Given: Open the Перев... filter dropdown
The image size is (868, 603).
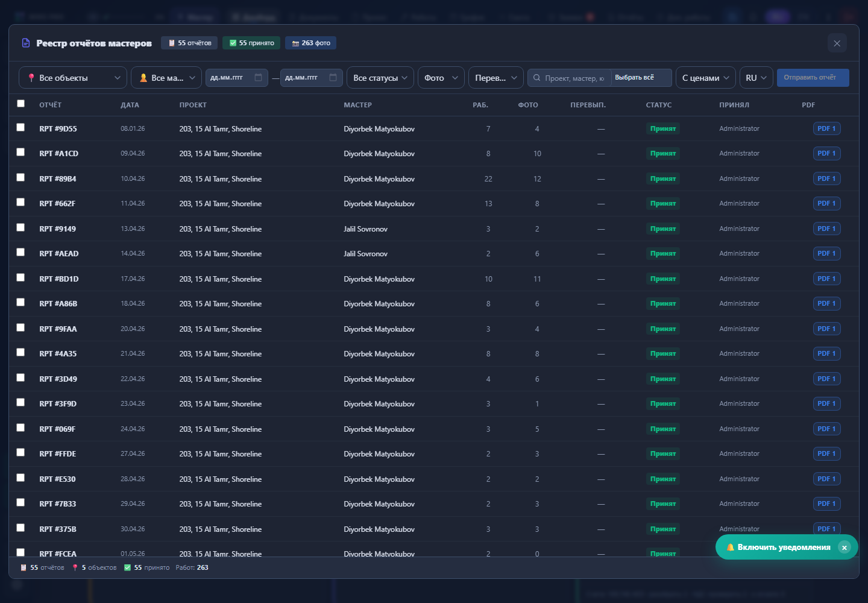Looking at the screenshot, I should click(496, 78).
